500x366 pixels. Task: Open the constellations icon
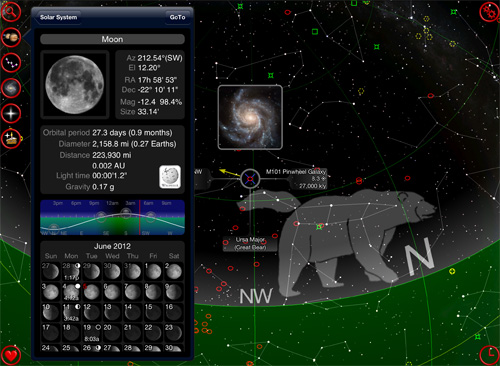(11, 62)
